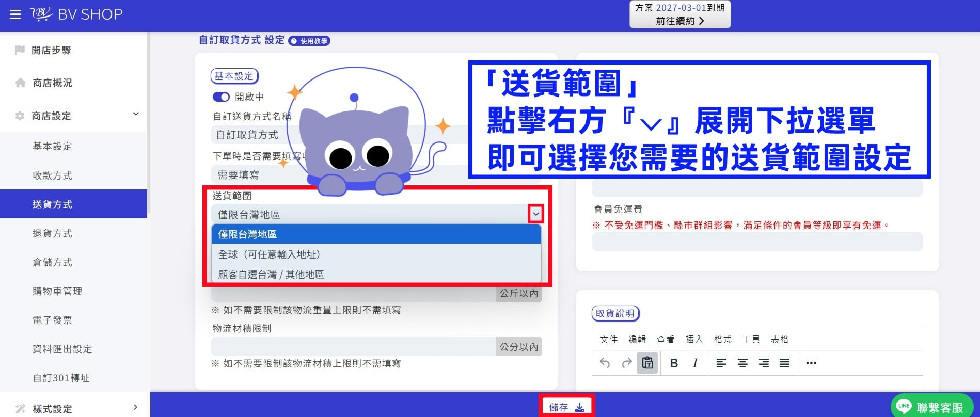Align text right in the editor
The image size is (980, 417).
click(x=764, y=363)
